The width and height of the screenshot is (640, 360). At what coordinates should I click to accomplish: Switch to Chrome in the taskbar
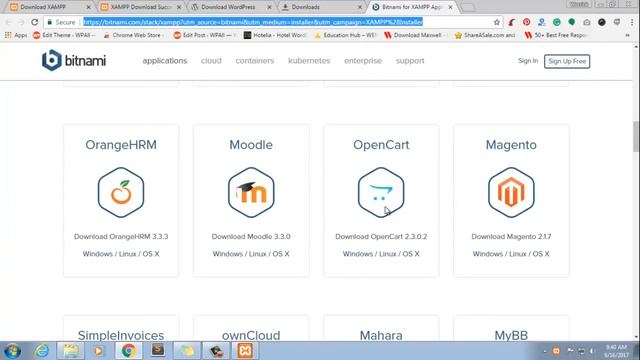129,351
